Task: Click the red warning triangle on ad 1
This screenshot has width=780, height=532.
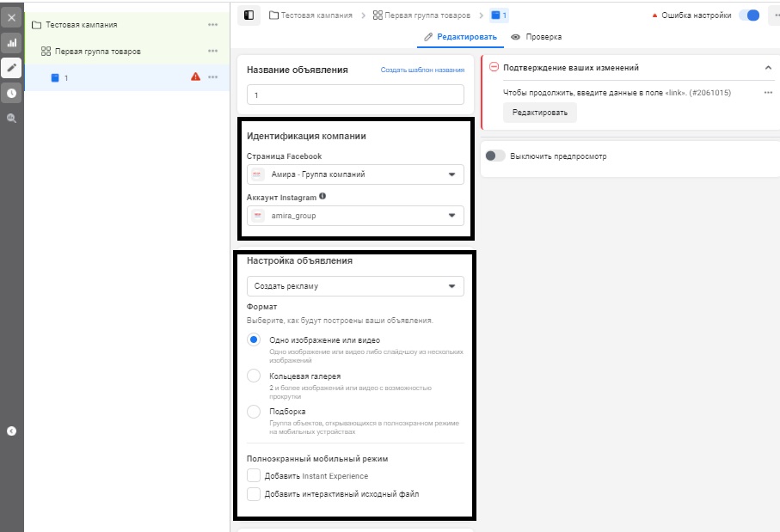Action: pyautogui.click(x=195, y=76)
